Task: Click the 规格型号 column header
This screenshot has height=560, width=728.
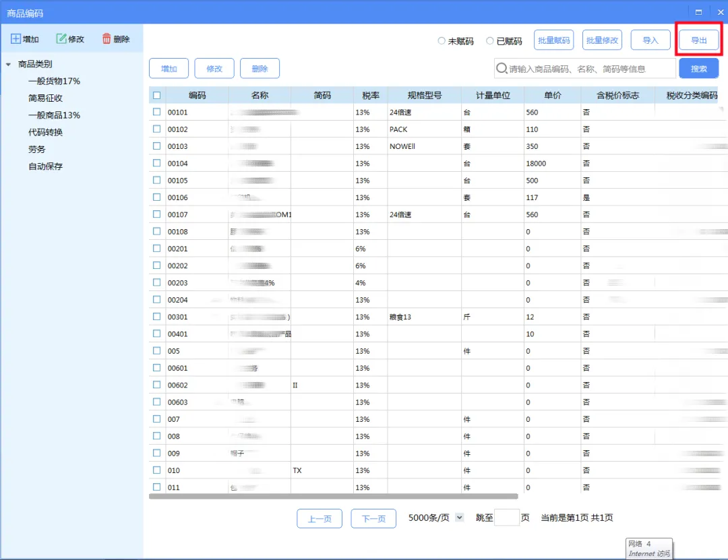Action: tap(425, 95)
